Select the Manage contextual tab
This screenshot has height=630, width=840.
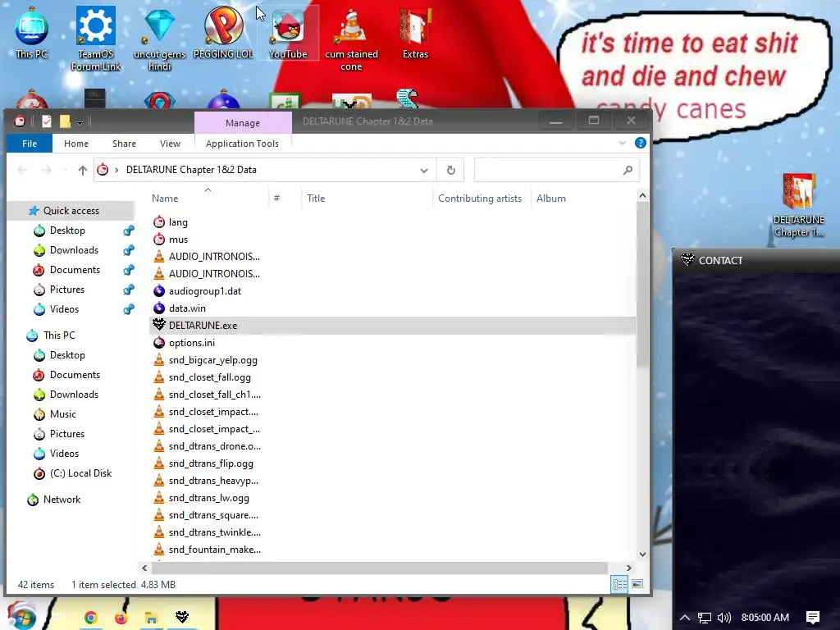[243, 123]
